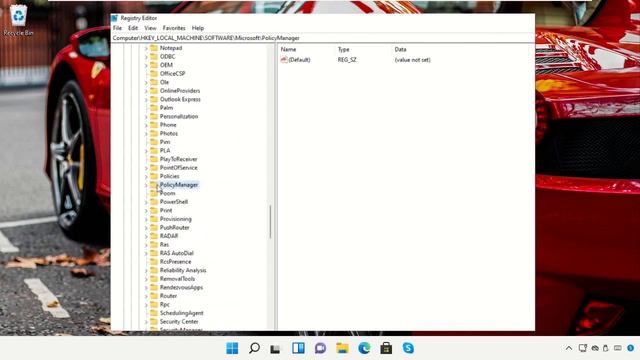The width and height of the screenshot is (640, 360).
Task: Select the Photos registry key
Action: coord(169,133)
